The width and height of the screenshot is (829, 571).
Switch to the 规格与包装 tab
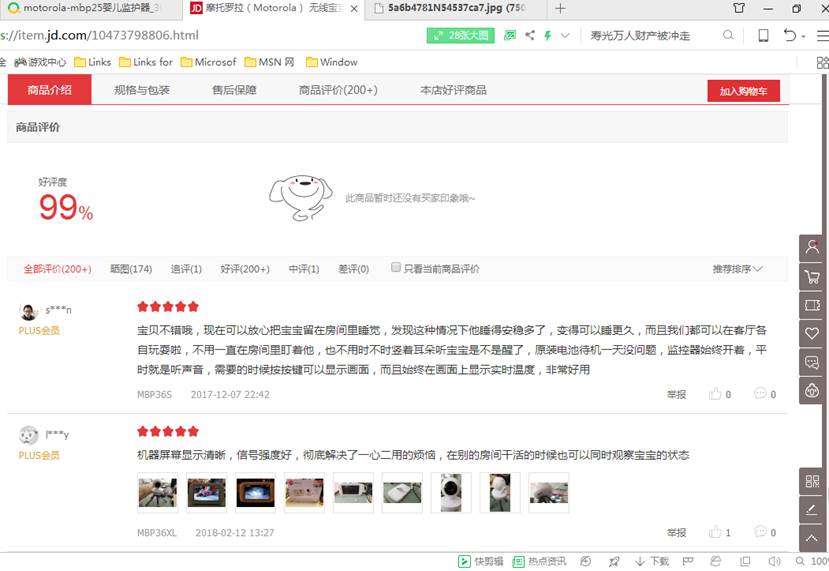pyautogui.click(x=142, y=90)
